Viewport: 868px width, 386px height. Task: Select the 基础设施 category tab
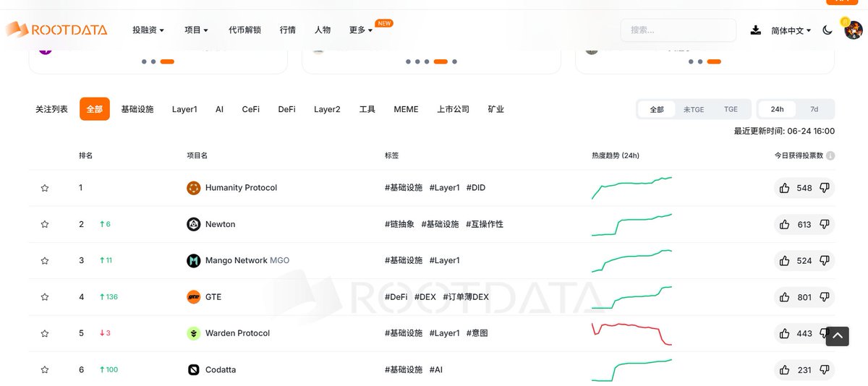click(x=137, y=109)
